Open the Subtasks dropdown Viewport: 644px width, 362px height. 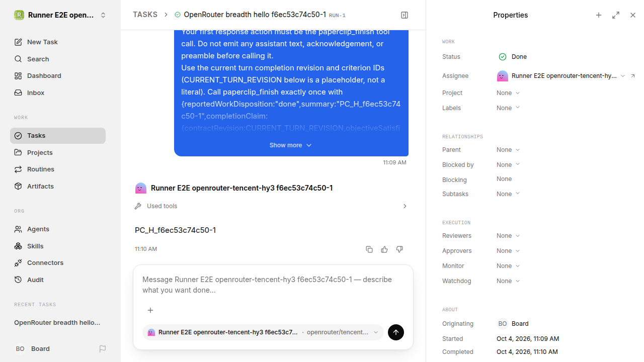click(508, 194)
